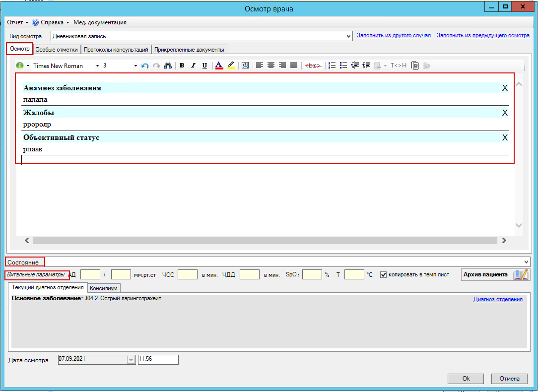Viewport: 538px width, 392px height.
Task: Increase the text indent
Action: tap(366, 65)
